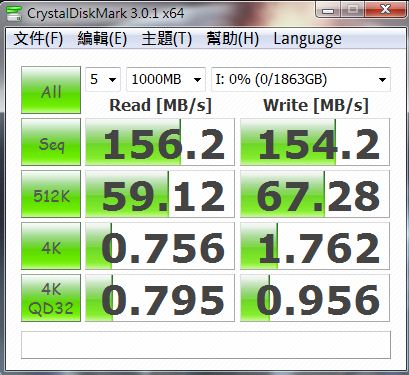This screenshot has width=409, height=375.
Task: Run all benchmarks with the All button
Action: pyautogui.click(x=51, y=90)
